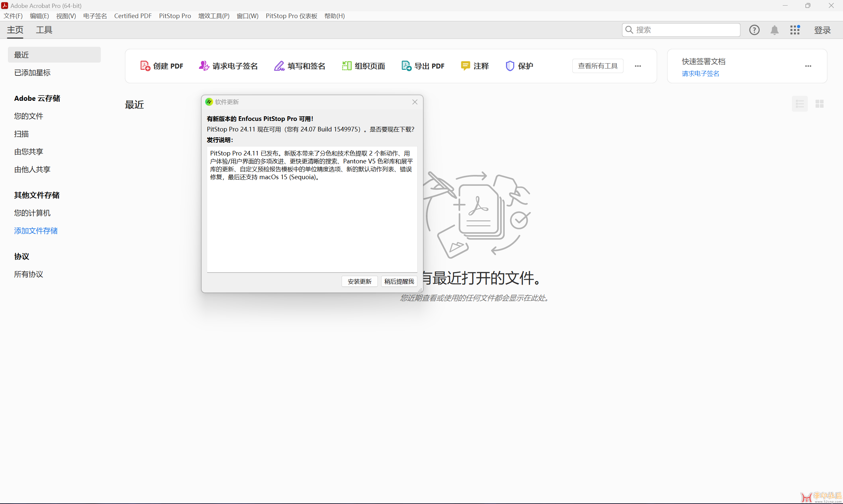Click 安装更新 to install the update
This screenshot has height=504, width=843.
click(359, 281)
